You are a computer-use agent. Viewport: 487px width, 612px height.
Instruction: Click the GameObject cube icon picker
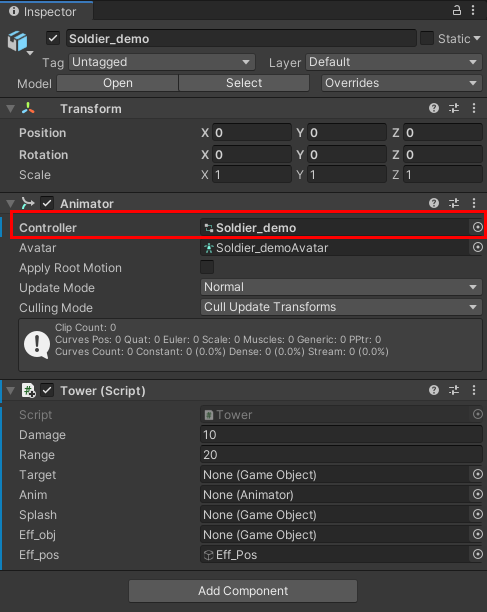click(20, 42)
